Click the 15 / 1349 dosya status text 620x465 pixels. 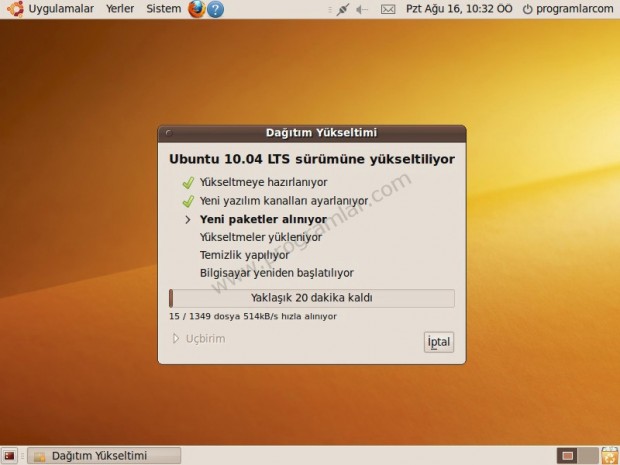coord(253,316)
